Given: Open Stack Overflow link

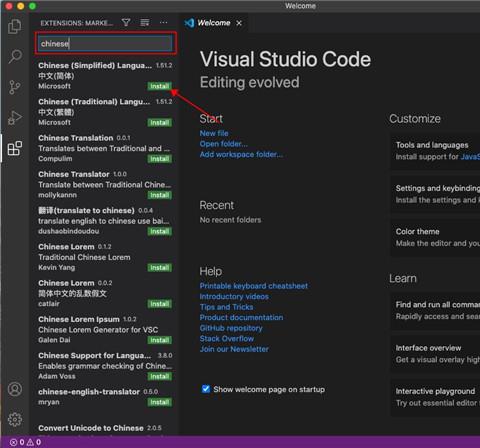Looking at the screenshot, I should tap(227, 339).
